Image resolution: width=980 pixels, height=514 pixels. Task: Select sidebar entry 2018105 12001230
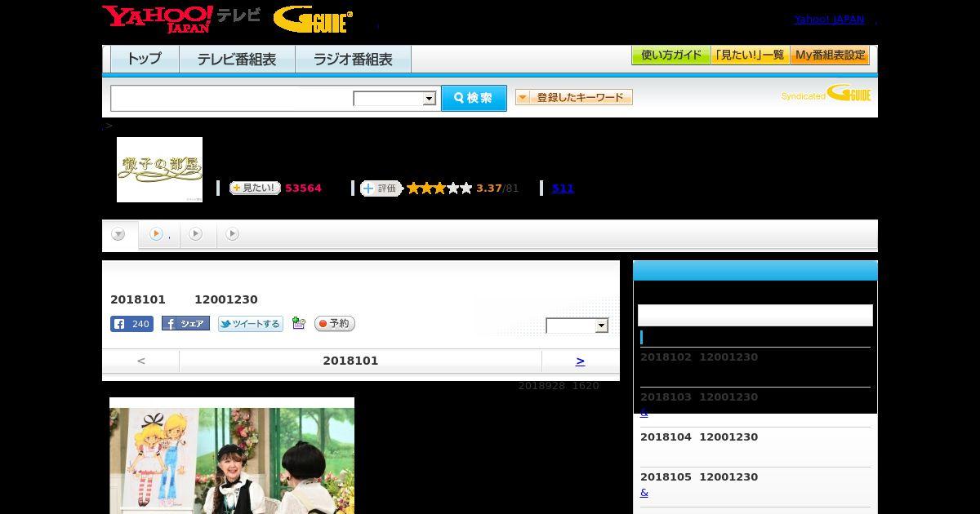coord(699,477)
